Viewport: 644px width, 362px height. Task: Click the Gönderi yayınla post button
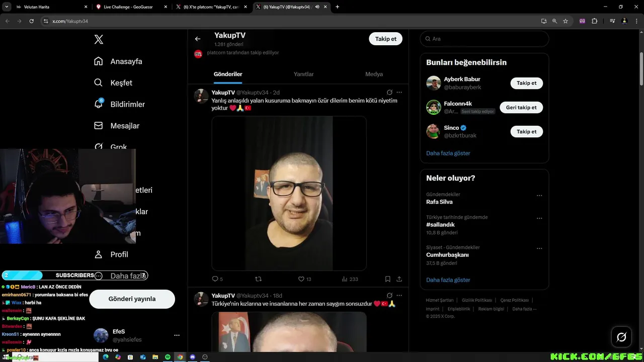132,299
